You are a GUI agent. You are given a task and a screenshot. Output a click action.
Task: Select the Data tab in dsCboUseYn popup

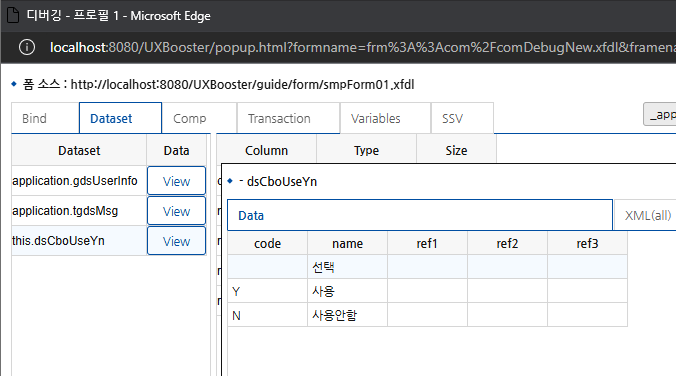click(419, 215)
